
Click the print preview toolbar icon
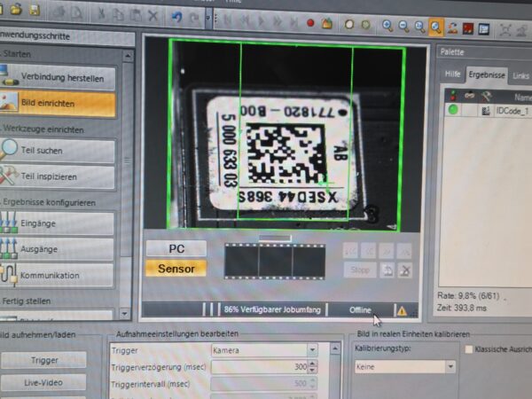pos(76,12)
